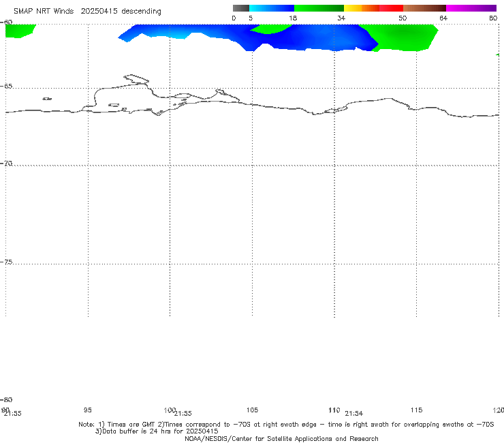Pick the magenta-purple segment of the colorbar
This screenshot has height=443, width=504.
coord(471,8)
